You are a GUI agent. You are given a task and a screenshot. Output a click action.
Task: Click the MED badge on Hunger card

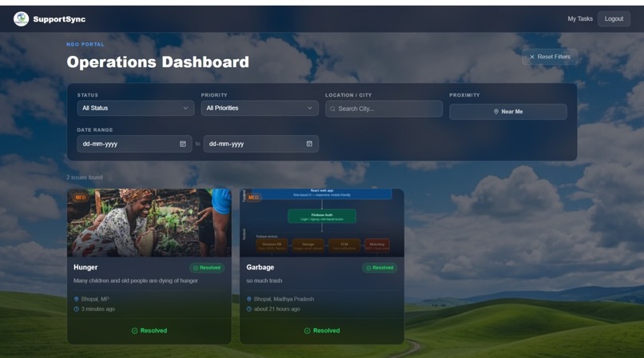click(81, 197)
